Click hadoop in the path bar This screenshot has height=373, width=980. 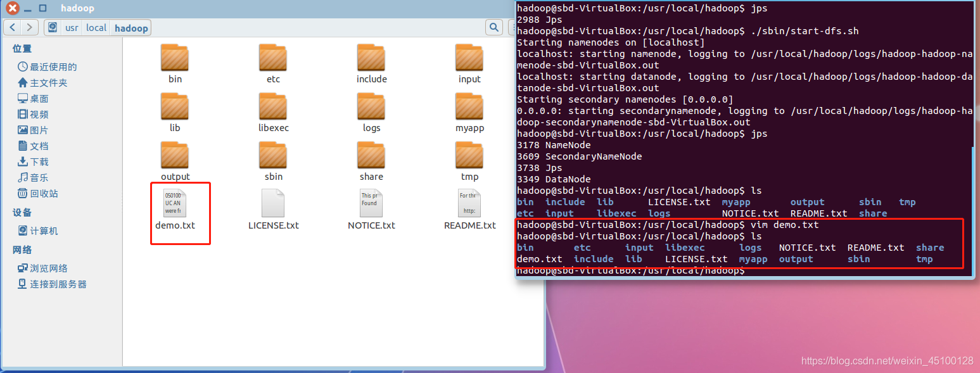(x=131, y=28)
